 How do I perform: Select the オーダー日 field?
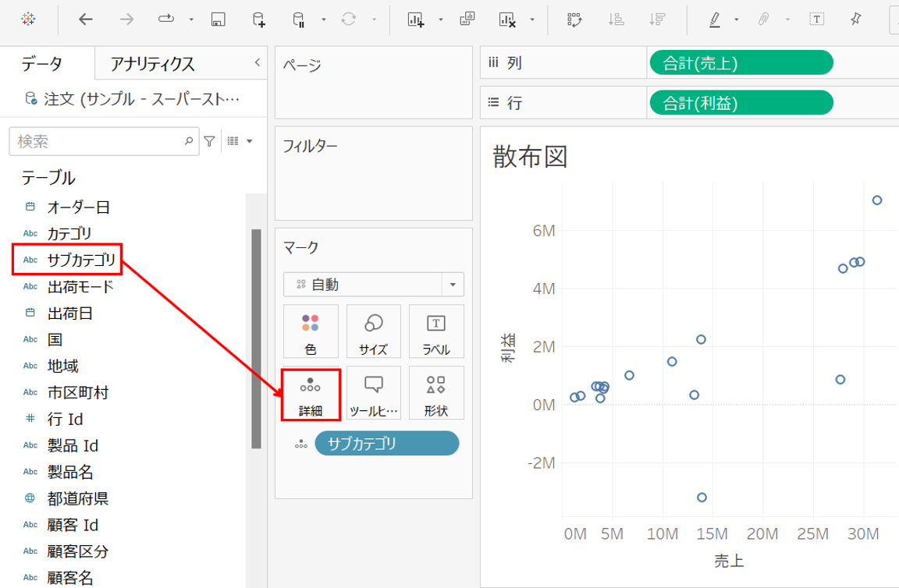click(x=79, y=207)
